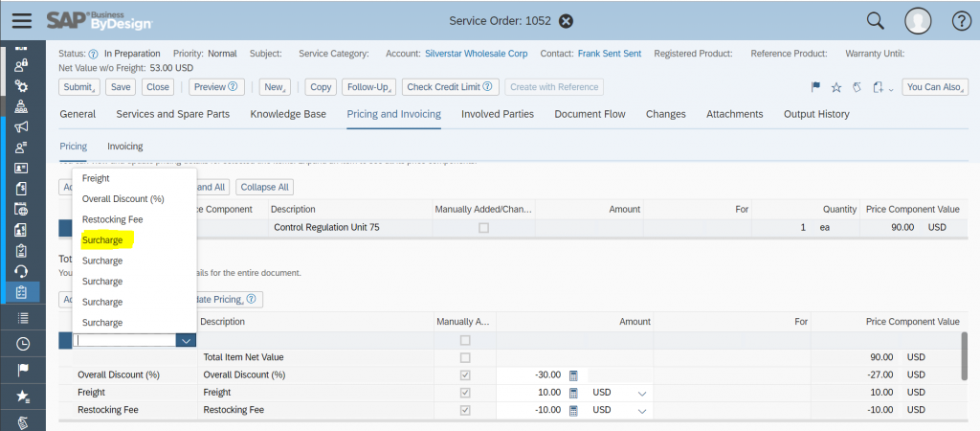Open the Invoicing sub-tab
The width and height of the screenshot is (980, 431).
point(125,147)
